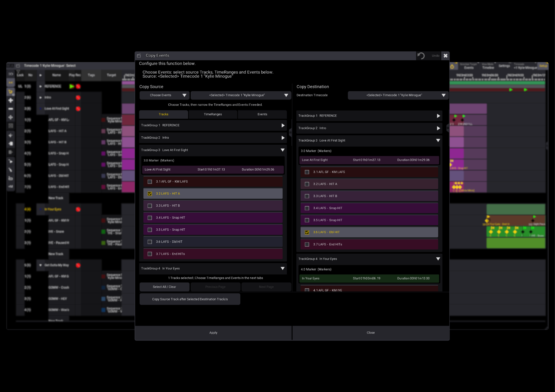Click source track row 3.7 LAFS - End HITs
This screenshot has height=392, width=555.
(x=213, y=254)
